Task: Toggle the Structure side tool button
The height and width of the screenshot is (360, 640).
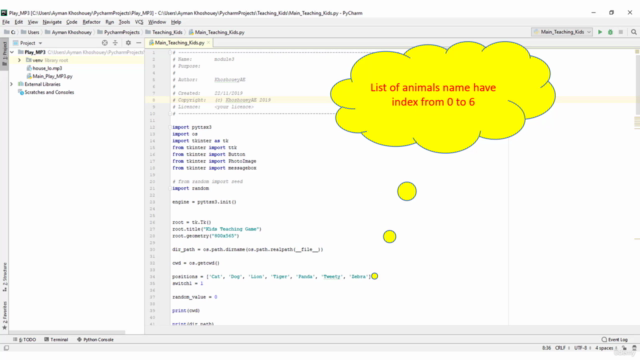Action: click(x=4, y=277)
